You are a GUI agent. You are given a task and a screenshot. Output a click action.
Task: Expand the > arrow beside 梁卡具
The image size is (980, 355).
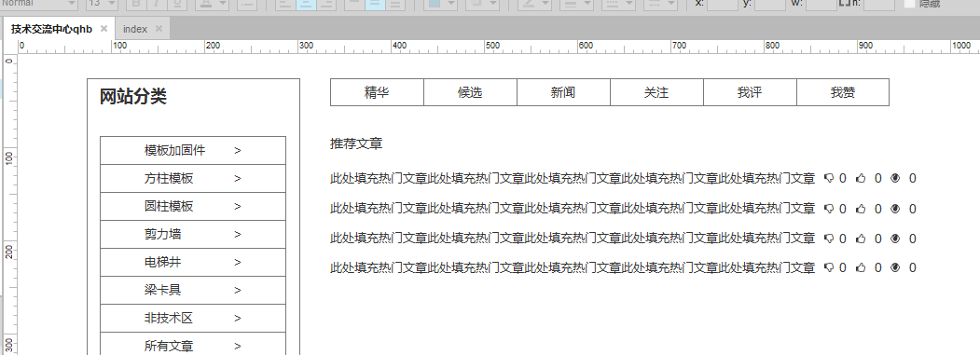pyautogui.click(x=238, y=290)
